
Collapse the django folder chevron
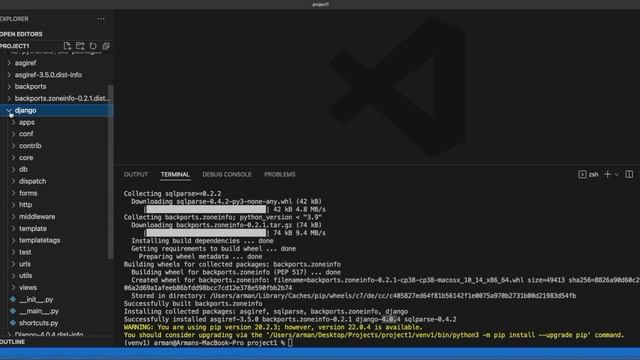9,110
